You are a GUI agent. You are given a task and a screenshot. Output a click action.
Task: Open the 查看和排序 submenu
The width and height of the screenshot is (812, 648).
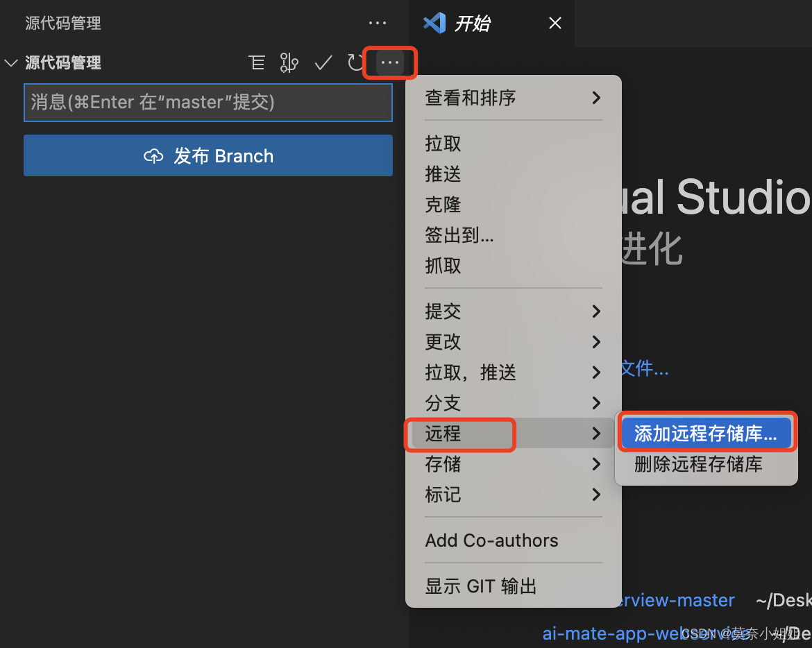click(513, 98)
